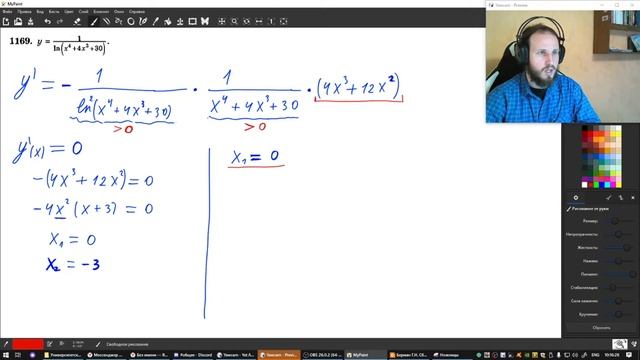
Task: Open the Кисть menu
Action: [x=54, y=12]
